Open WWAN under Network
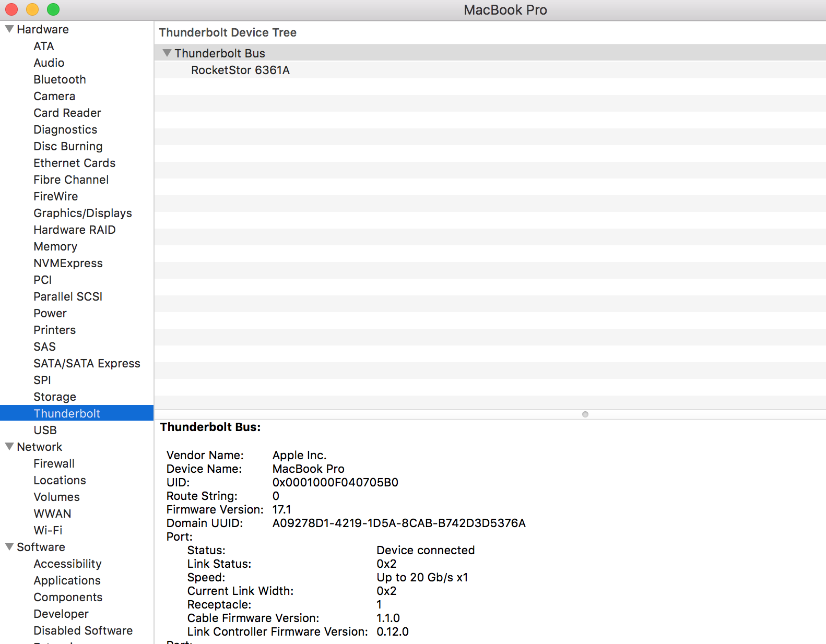826x644 pixels. tap(52, 514)
